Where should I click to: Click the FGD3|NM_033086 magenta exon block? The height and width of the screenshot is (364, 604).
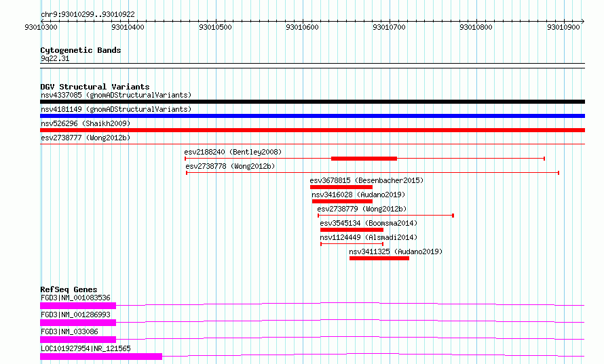[x=78, y=340]
